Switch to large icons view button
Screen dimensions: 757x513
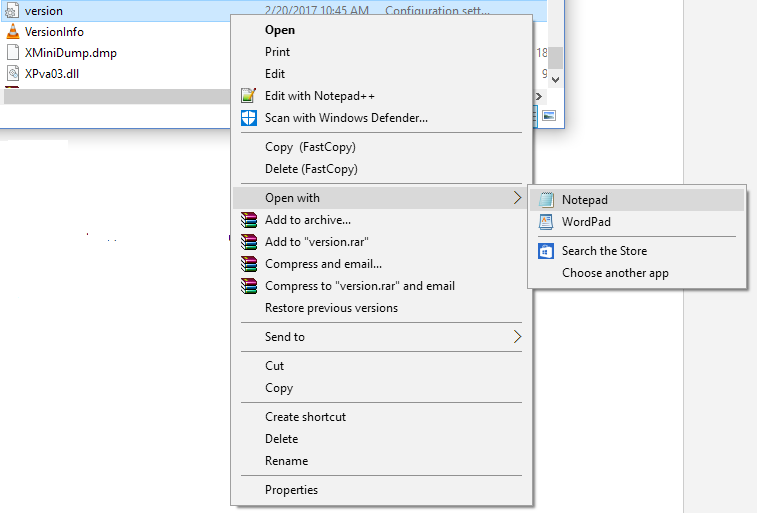[x=548, y=116]
